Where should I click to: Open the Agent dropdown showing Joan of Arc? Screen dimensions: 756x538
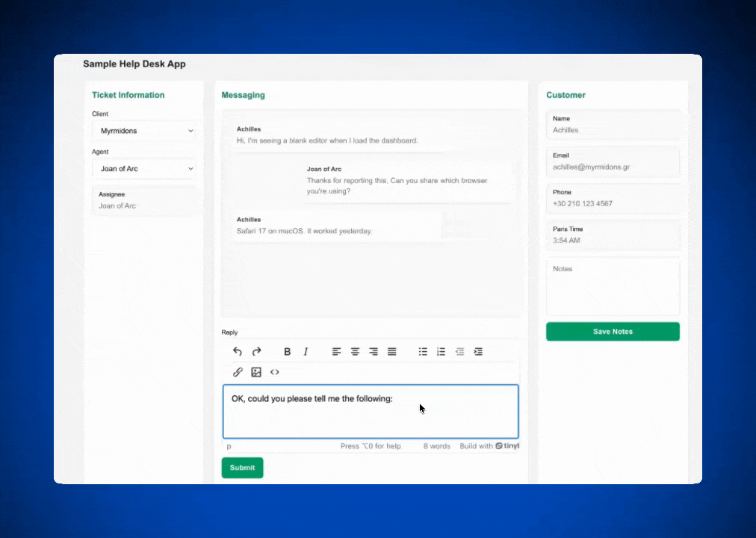click(144, 168)
